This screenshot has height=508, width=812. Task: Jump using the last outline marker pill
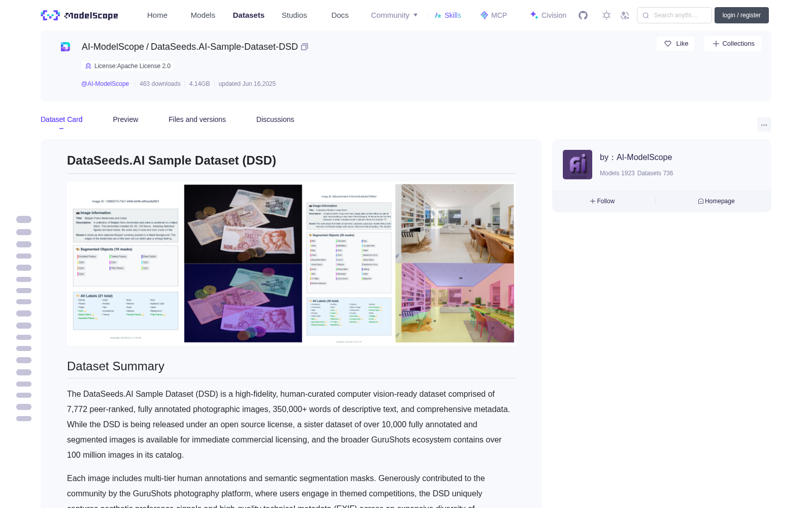[24, 419]
